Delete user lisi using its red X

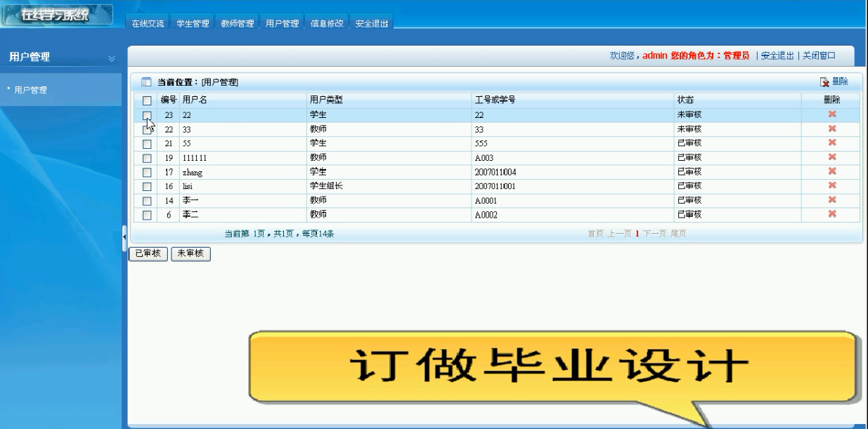832,185
